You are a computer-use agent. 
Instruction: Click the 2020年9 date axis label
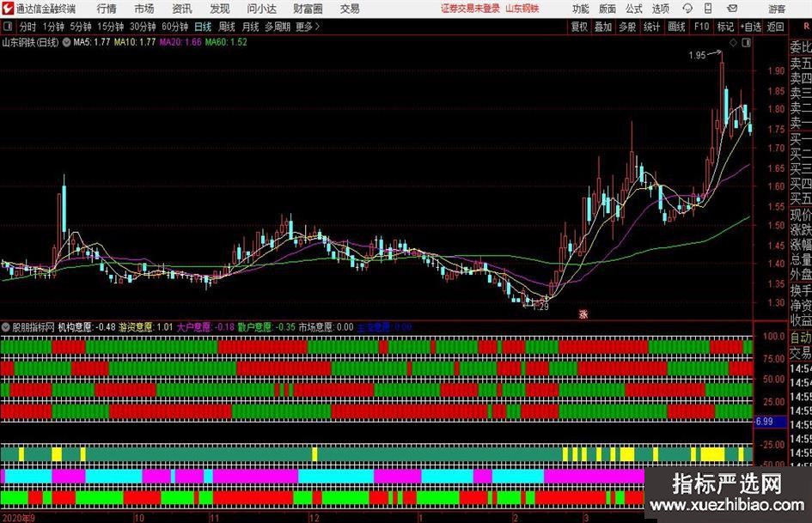tap(19, 518)
